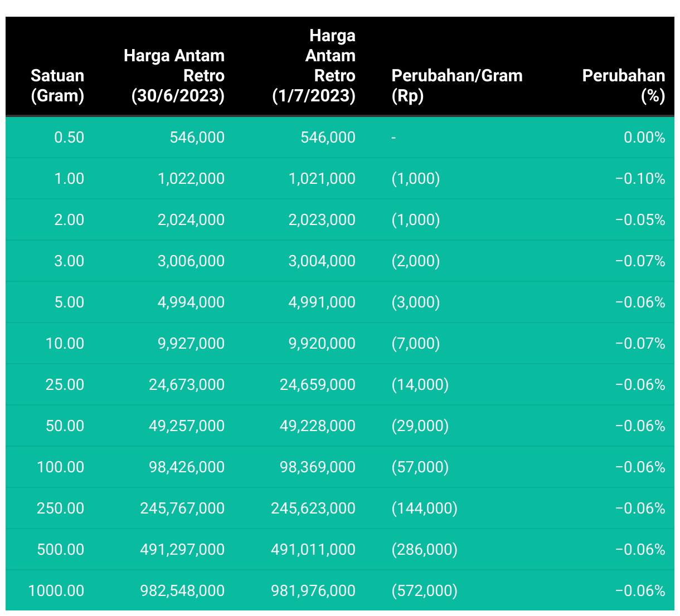Select the 10.00 gram unit cell
Image resolution: width=680 pixels, height=616 pixels.
pos(65,344)
